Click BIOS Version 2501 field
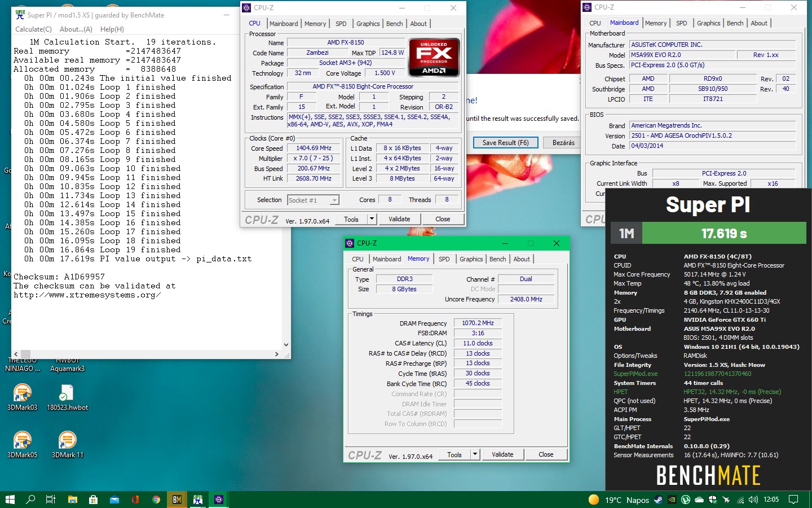The height and width of the screenshot is (508, 812). tap(712, 135)
